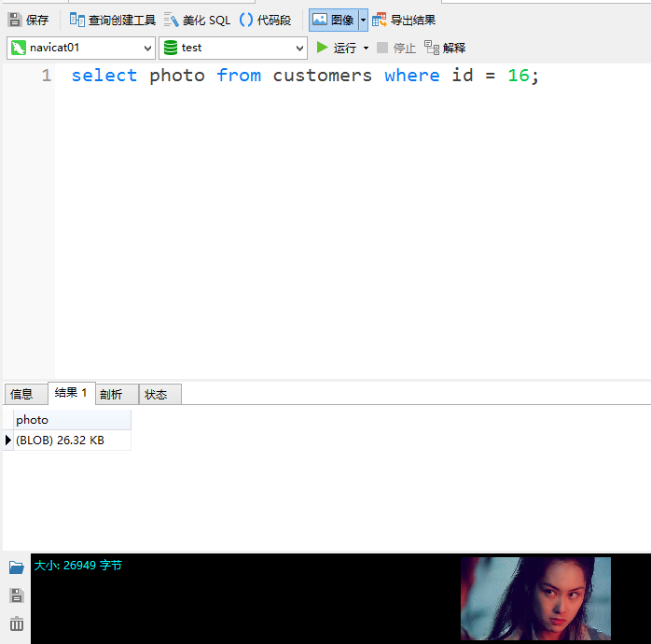Open the test database dropdown
651x644 pixels.
299,48
